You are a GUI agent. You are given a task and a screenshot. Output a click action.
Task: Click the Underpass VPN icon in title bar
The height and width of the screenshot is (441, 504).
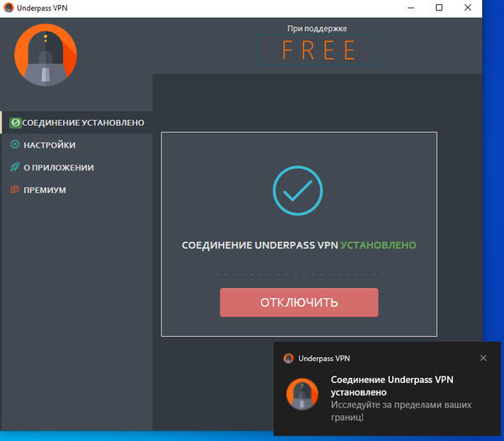coord(8,8)
